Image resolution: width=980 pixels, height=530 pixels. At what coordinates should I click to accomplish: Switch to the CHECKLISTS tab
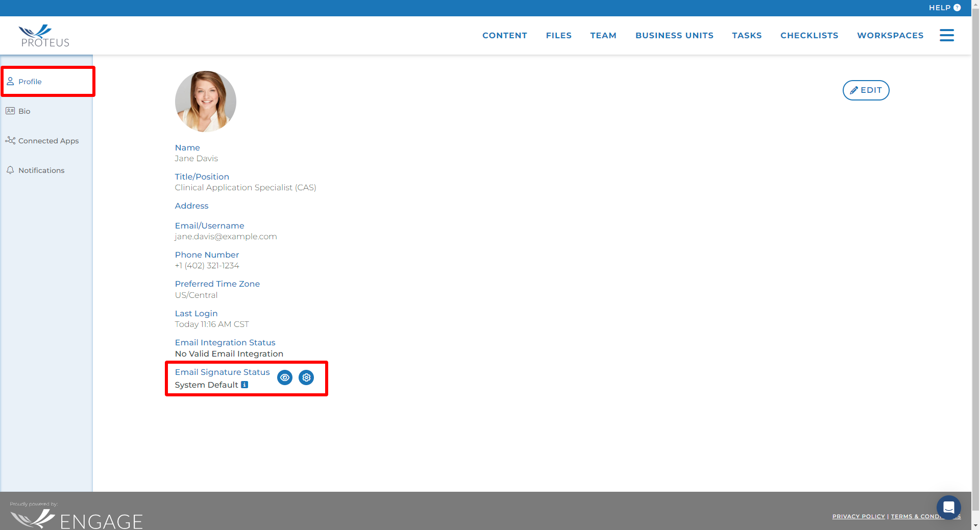[x=809, y=35]
